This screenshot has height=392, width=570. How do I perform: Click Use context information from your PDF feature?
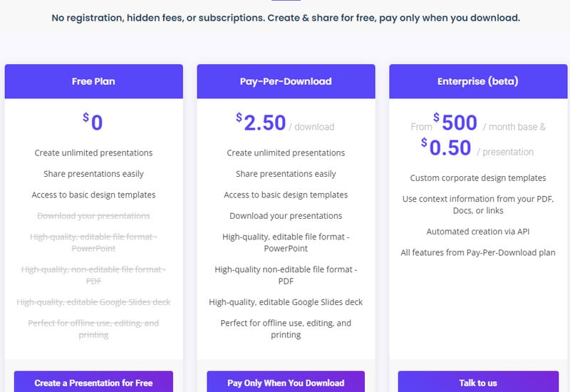coord(478,205)
